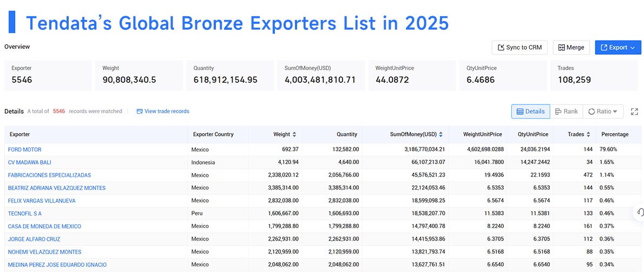Sort the table by Weight column arrows
The width and height of the screenshot is (644, 274).
point(294,134)
